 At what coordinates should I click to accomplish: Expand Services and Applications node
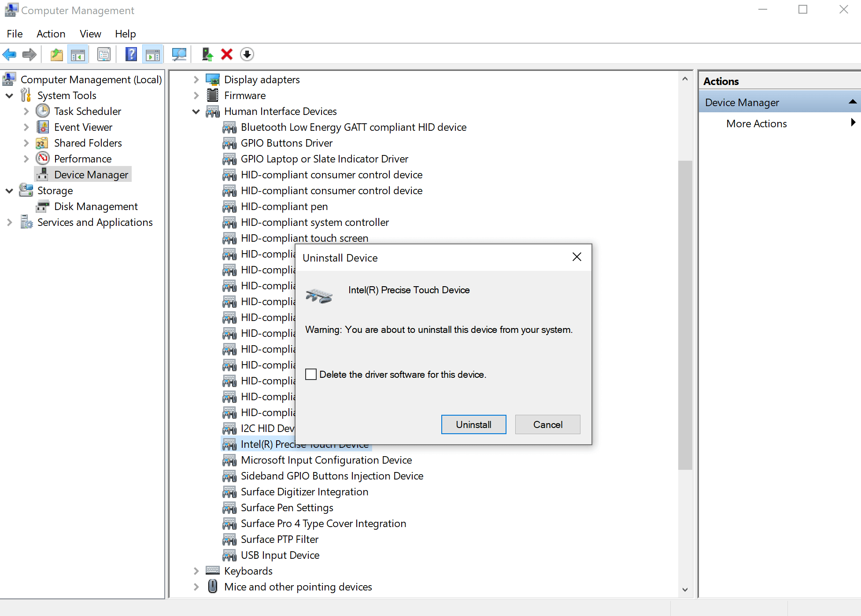9,222
